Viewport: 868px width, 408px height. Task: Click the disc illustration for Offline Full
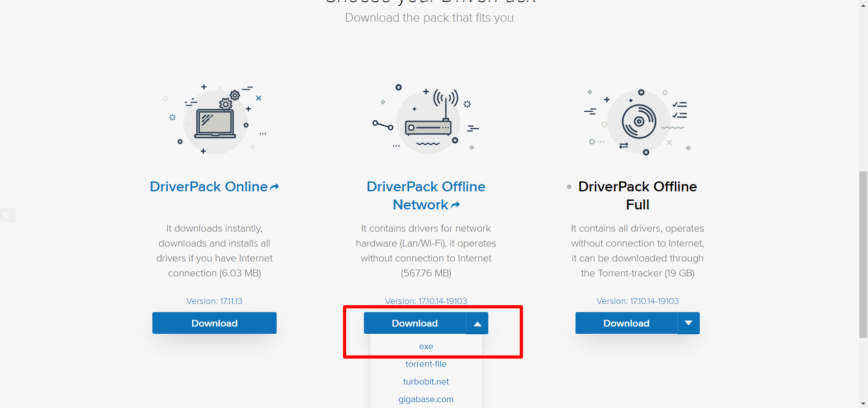638,121
